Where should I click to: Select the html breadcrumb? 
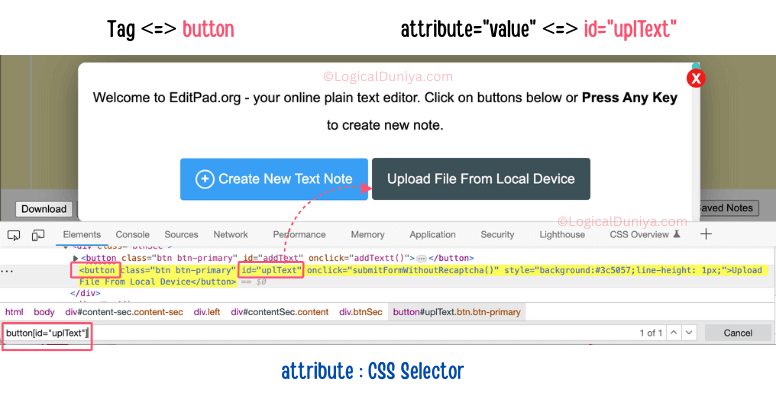(x=14, y=312)
